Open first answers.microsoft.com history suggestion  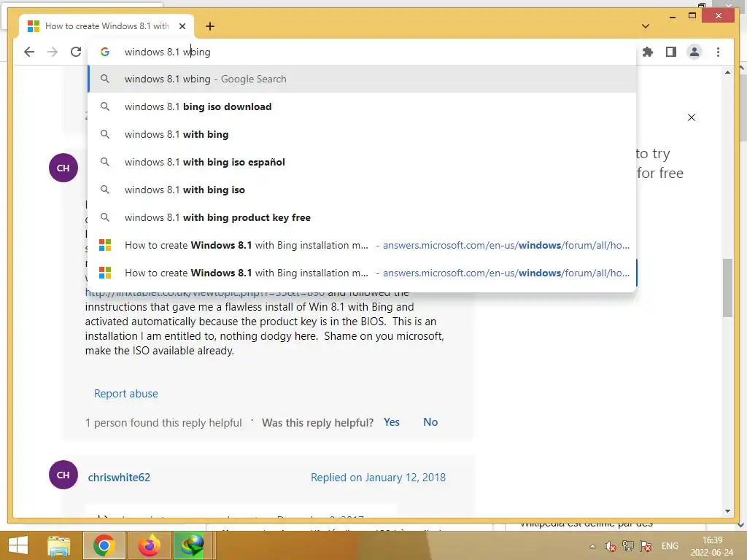362,245
